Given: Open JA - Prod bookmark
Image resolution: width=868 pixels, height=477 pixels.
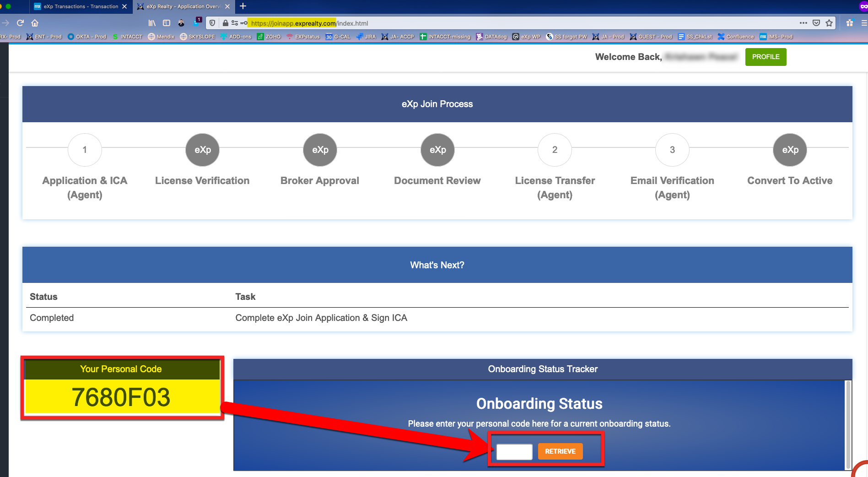Looking at the screenshot, I should click(608, 37).
